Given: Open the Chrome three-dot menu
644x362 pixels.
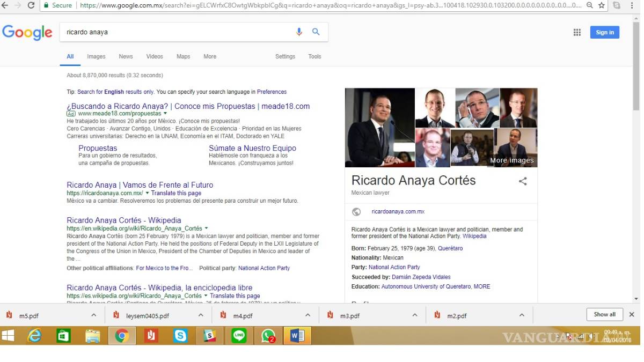Looking at the screenshot, I should [x=632, y=5].
